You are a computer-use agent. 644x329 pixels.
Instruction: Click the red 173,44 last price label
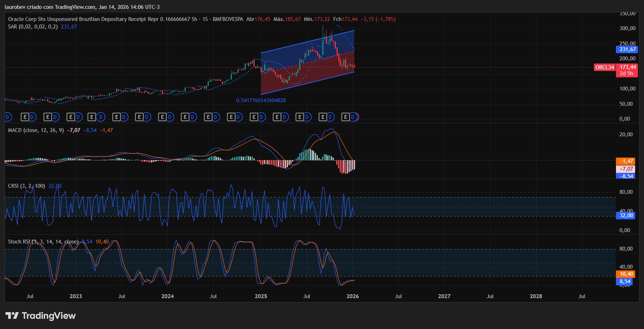[x=628, y=67]
